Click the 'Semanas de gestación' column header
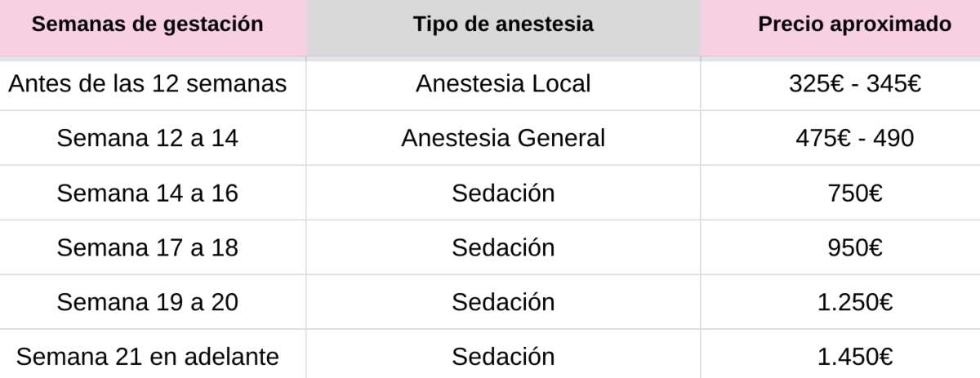This screenshot has height=378, width=980. click(148, 24)
